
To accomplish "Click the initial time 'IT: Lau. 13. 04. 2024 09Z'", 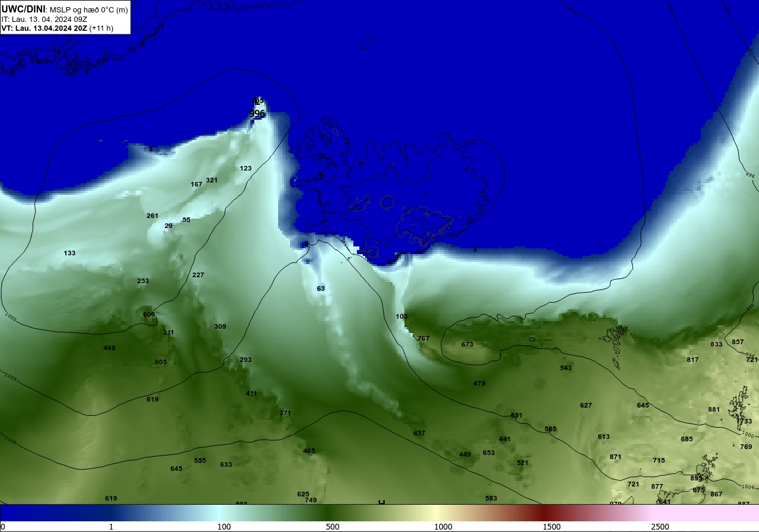I will tap(44, 19).
